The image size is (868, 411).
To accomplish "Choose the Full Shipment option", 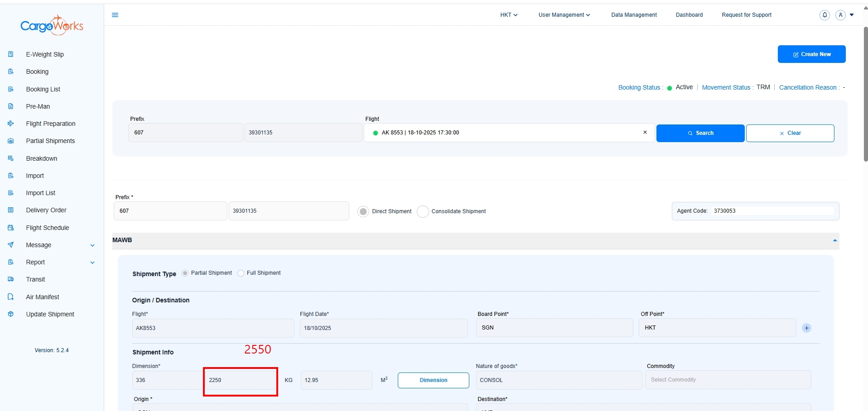I will [x=241, y=273].
